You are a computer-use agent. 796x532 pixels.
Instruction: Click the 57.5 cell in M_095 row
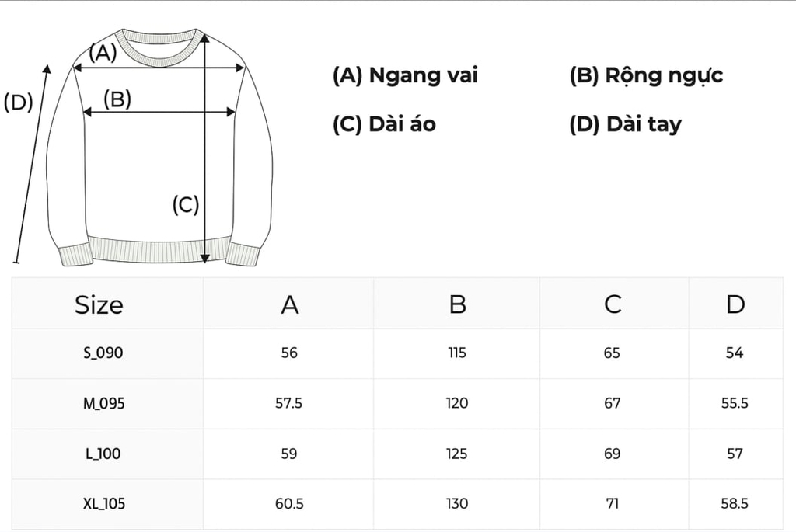[288, 404]
